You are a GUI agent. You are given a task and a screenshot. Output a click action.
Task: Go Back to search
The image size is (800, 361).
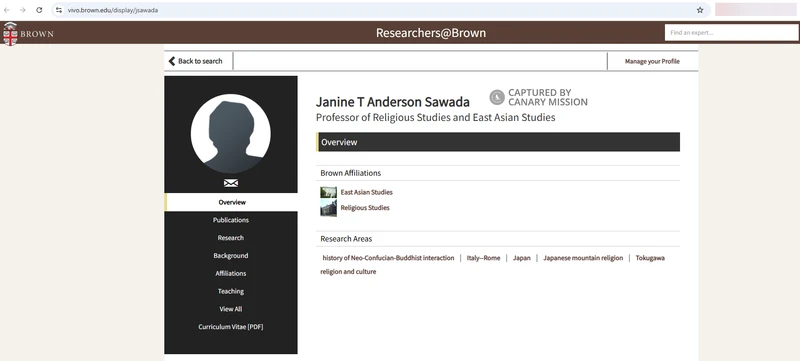196,61
